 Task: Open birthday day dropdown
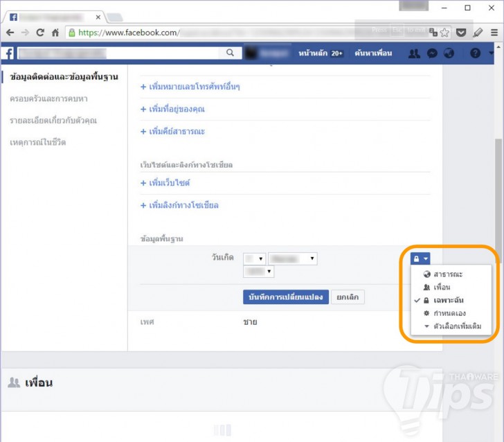254,258
